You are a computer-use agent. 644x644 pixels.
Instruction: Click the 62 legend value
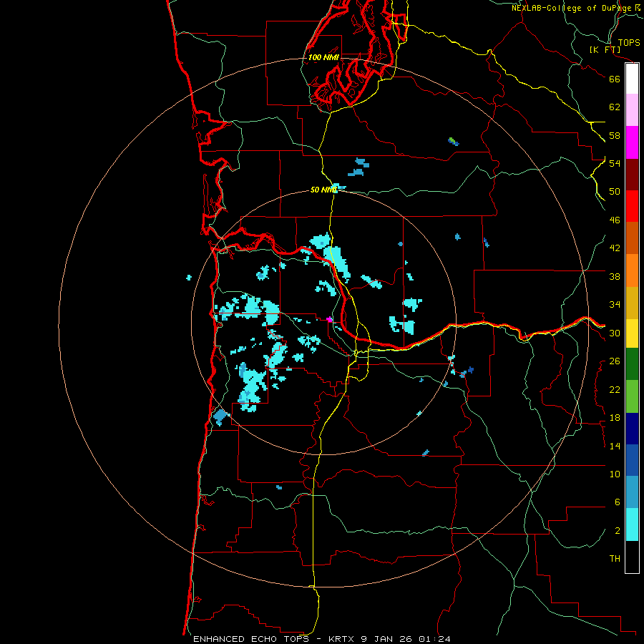coord(615,107)
